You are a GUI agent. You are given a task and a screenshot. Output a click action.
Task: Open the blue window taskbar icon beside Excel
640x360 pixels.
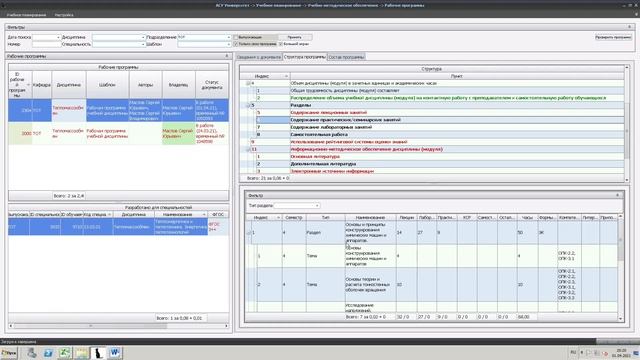click(48, 353)
